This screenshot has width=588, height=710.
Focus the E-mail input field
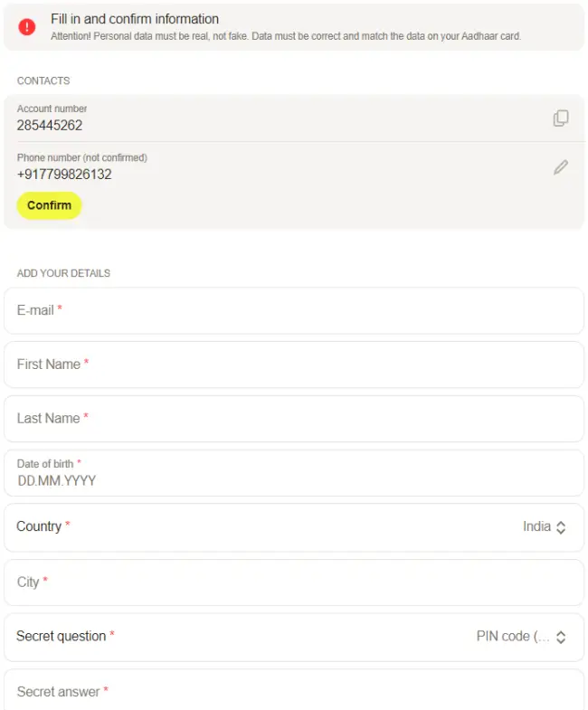tap(293, 310)
